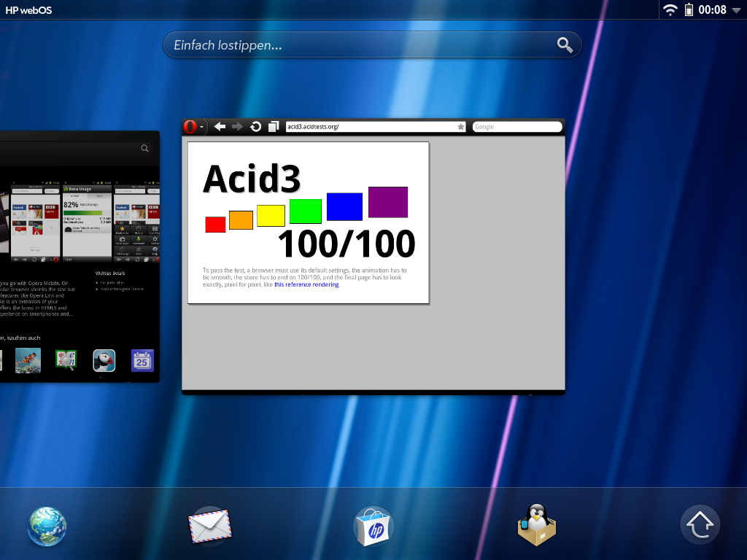Click the green Acid3 box
This screenshot has width=747, height=560.
306,211
